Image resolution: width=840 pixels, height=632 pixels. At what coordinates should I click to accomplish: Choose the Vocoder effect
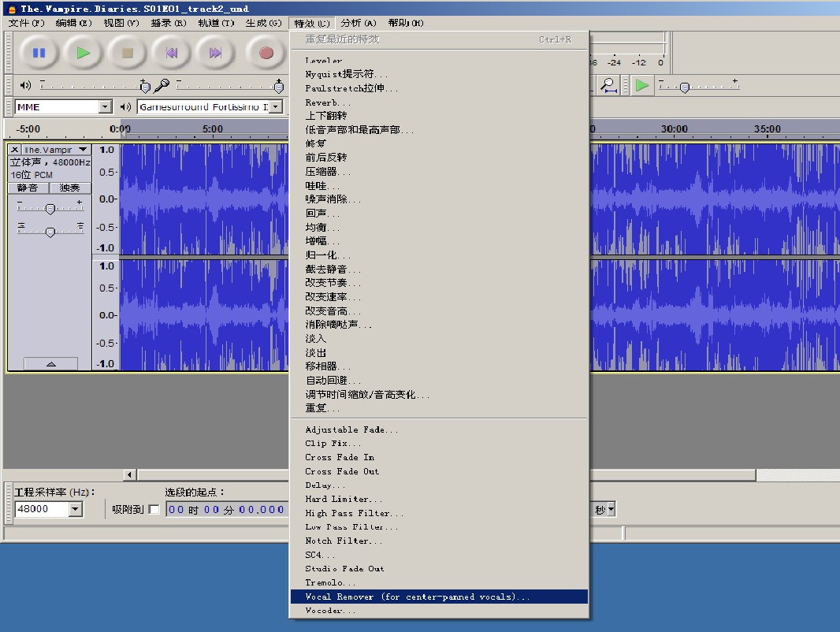tap(439, 611)
